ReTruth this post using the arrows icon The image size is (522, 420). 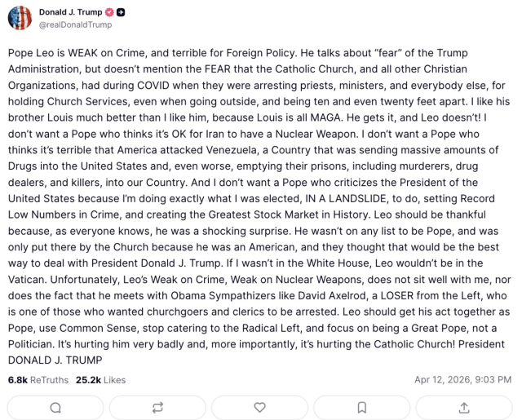157,407
